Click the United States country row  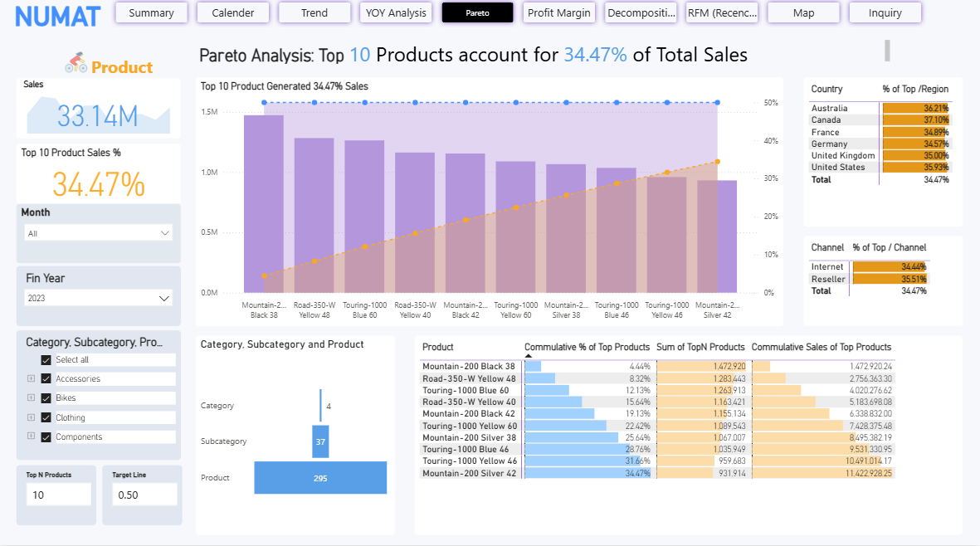(x=880, y=168)
